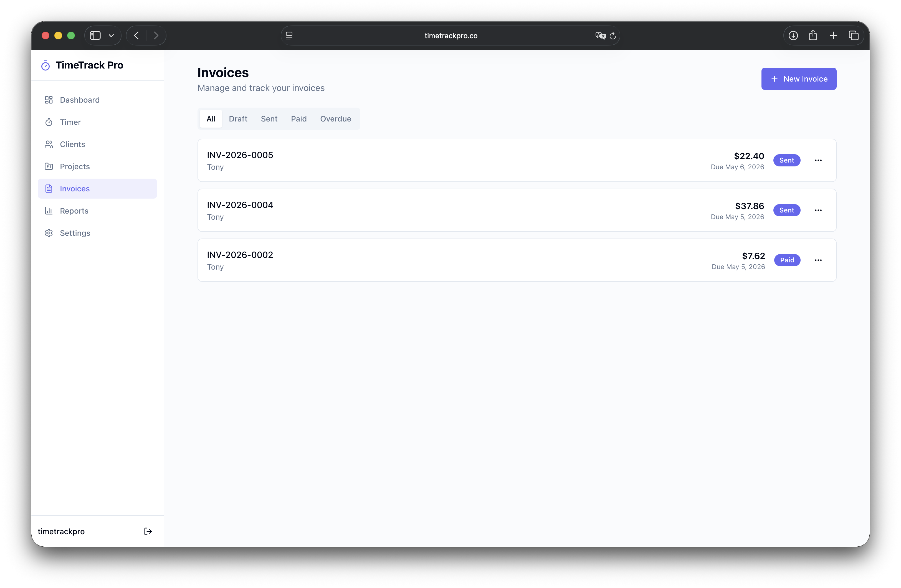Click the Sent badge on INV-2026-0005
The image size is (901, 588).
click(x=787, y=160)
